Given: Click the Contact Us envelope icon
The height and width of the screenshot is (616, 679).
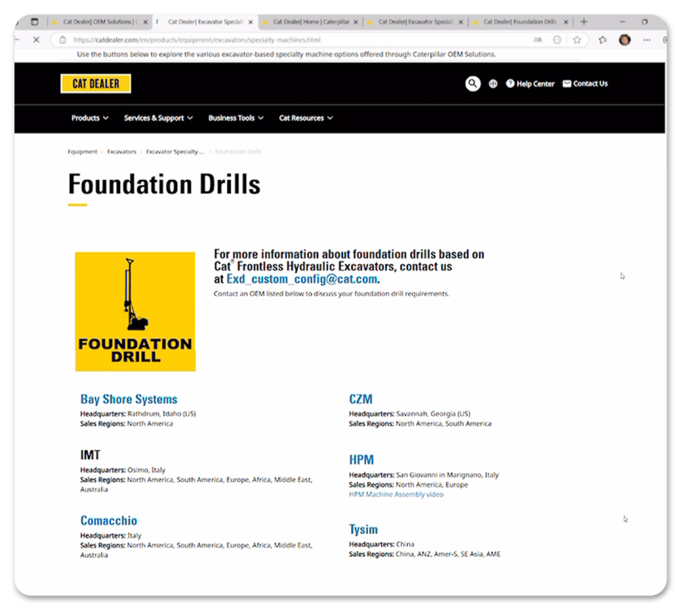Looking at the screenshot, I should point(567,83).
